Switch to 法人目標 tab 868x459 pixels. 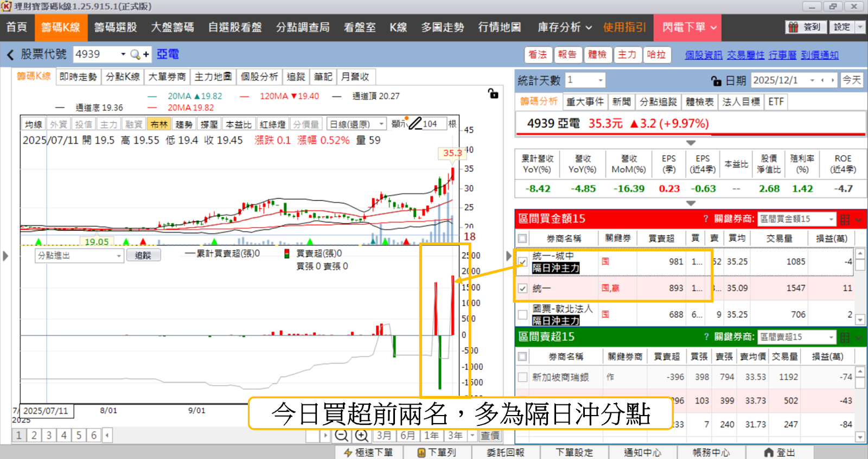click(x=741, y=101)
